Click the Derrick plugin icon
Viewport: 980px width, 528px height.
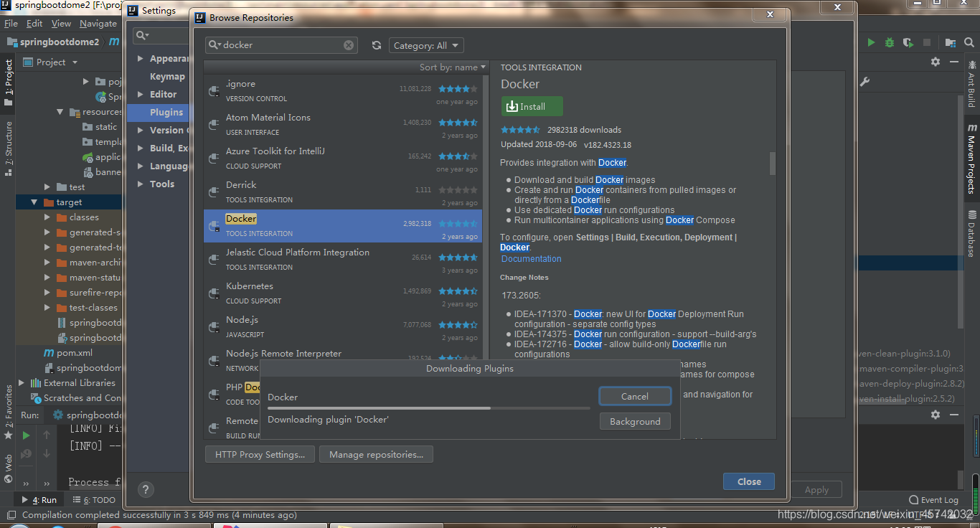pos(214,192)
